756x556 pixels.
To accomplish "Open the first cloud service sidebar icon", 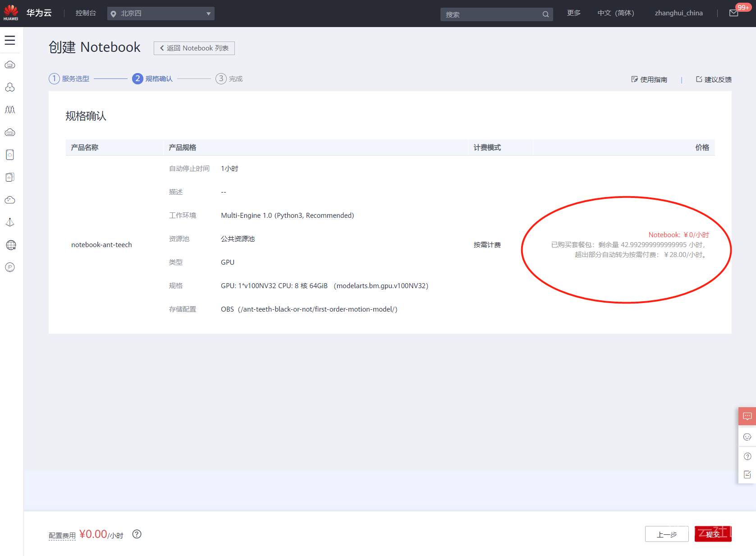I will pos(10,65).
